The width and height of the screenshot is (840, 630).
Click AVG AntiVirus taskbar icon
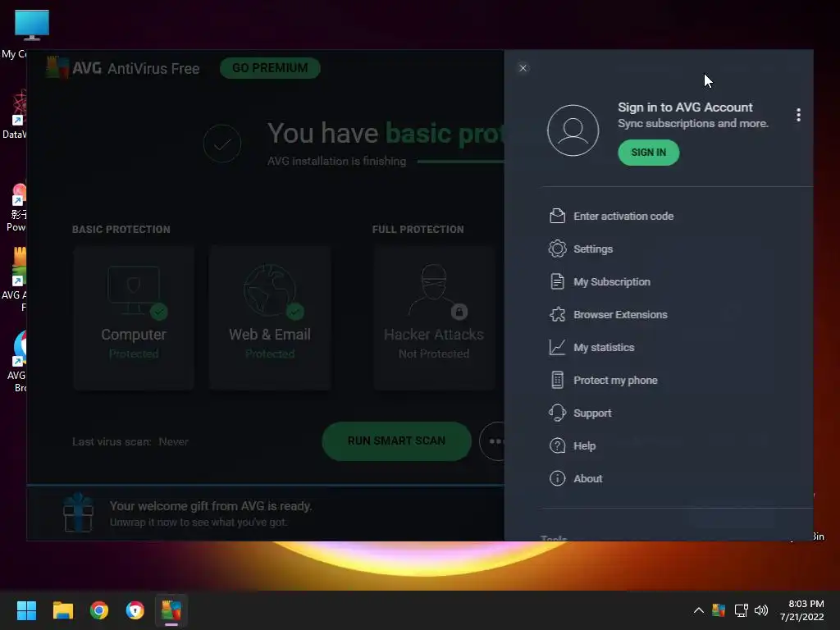[171, 610]
